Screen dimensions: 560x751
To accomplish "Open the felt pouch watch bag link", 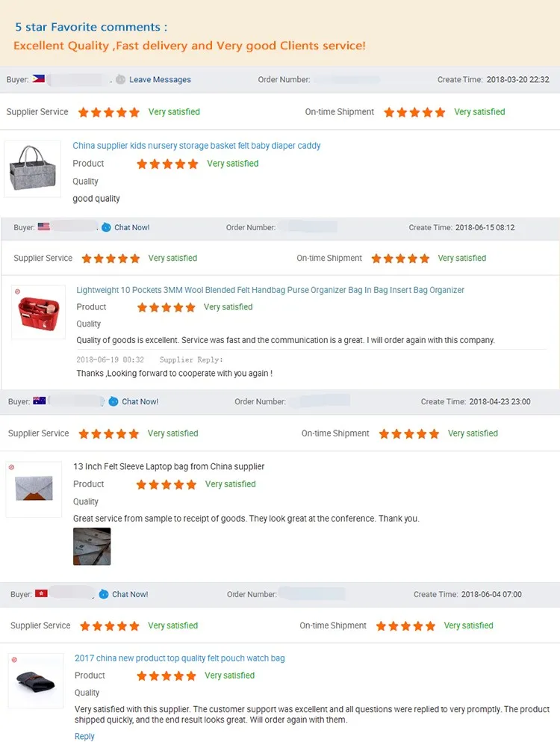I will 179,658.
